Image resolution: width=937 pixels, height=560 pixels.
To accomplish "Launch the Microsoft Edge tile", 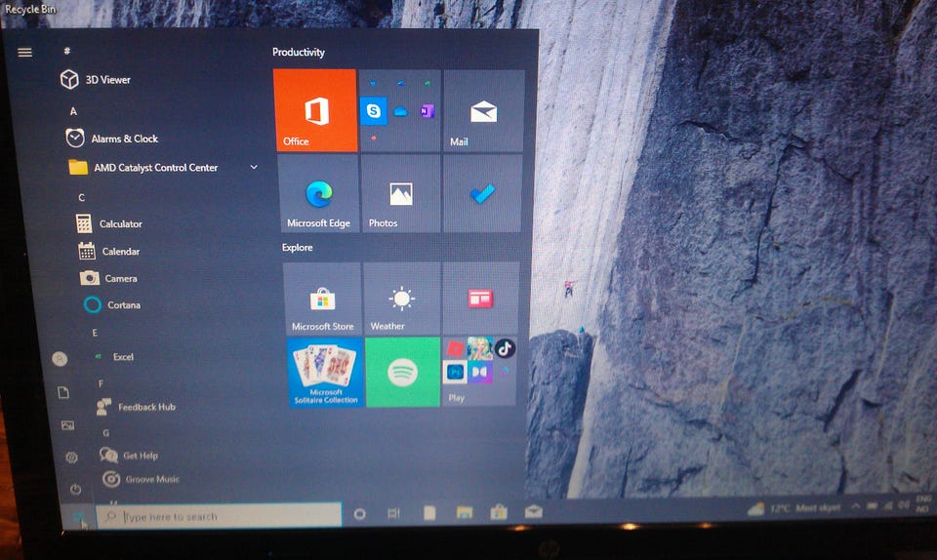I will pos(319,193).
